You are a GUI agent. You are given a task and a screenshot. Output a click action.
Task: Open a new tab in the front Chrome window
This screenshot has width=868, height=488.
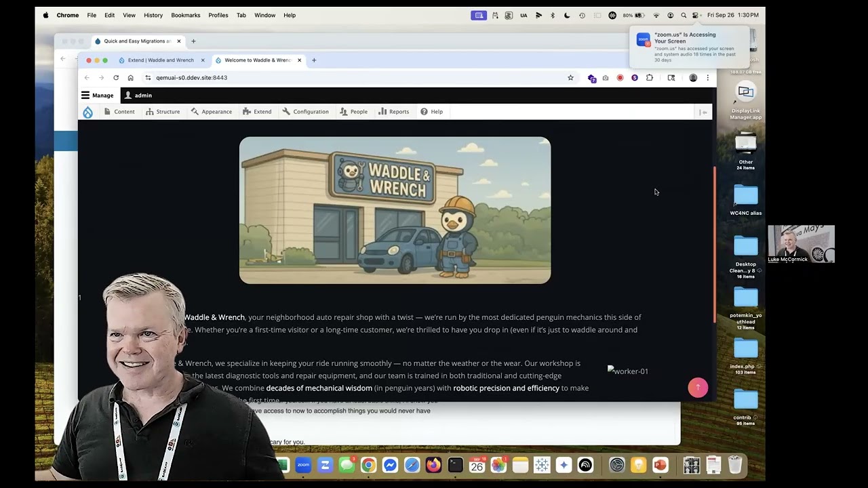[x=314, y=60]
